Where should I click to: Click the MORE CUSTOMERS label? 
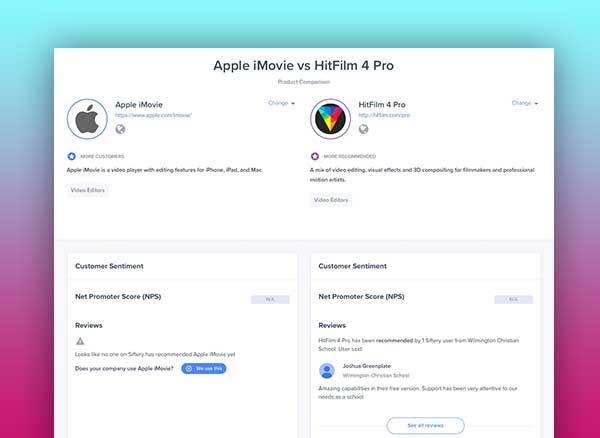tap(102, 156)
